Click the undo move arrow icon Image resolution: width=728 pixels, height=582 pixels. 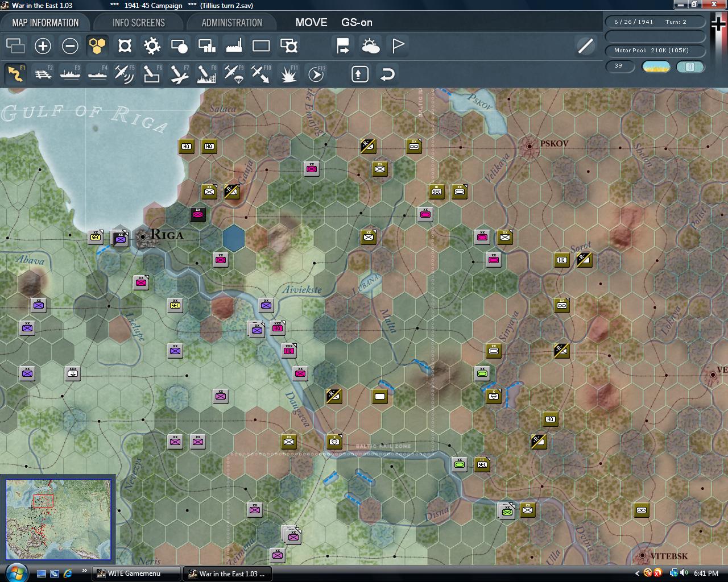point(387,74)
